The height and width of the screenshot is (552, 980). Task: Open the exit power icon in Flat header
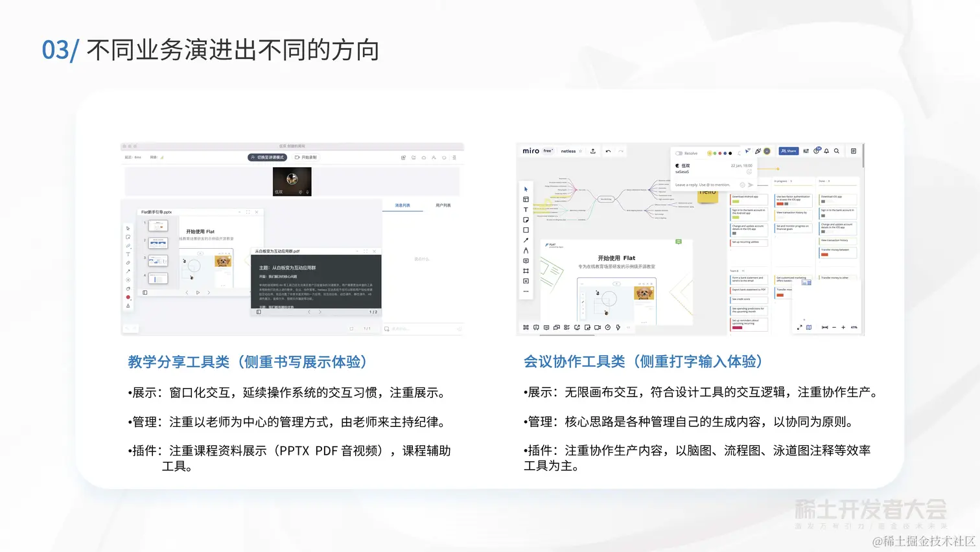point(444,157)
